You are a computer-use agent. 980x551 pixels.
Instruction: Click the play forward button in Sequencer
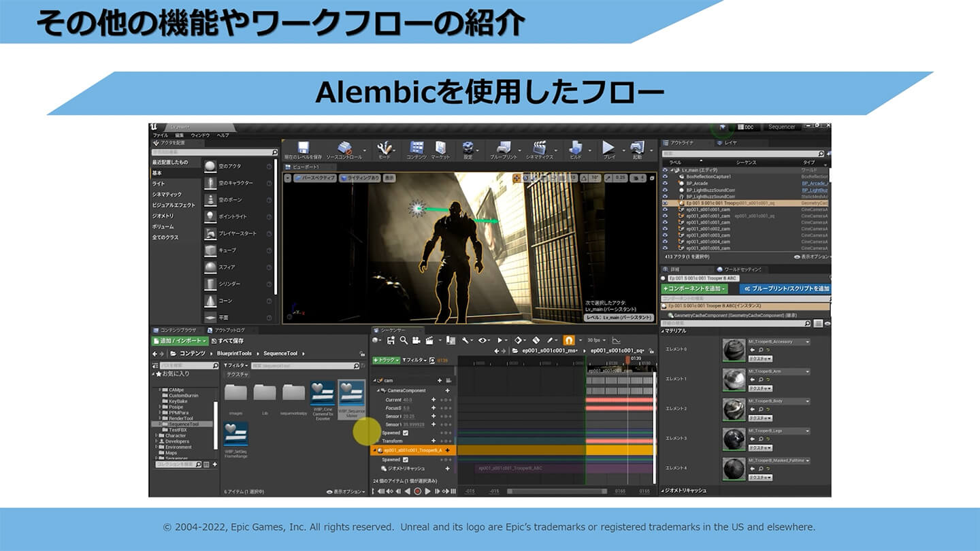coord(428,491)
